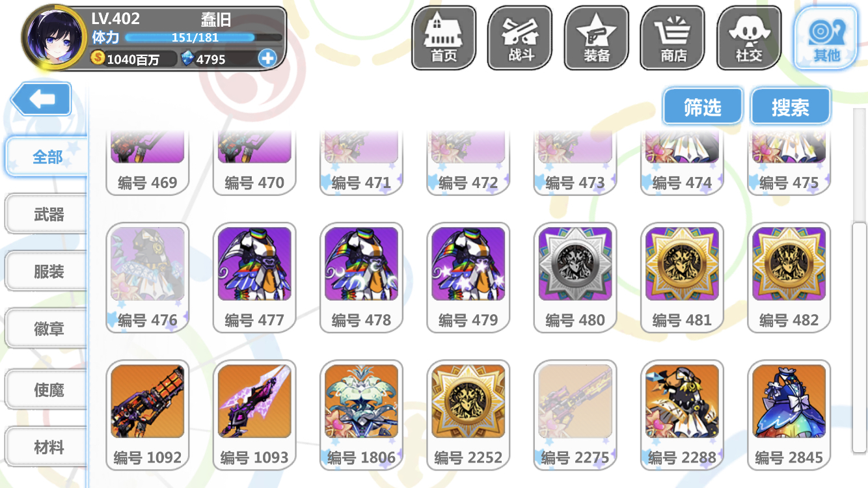Click the inventory vertical scrollbar thumb
The width and height of the screenshot is (868, 488).
point(860,336)
